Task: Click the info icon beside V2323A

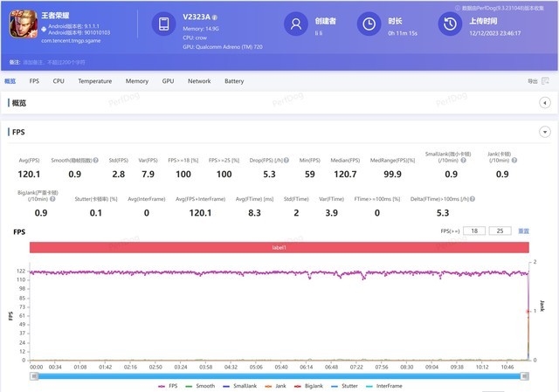Action: [x=216, y=17]
